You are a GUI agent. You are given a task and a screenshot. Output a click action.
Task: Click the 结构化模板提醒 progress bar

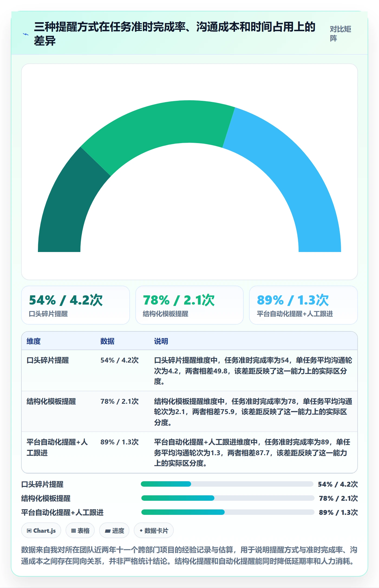(x=228, y=498)
